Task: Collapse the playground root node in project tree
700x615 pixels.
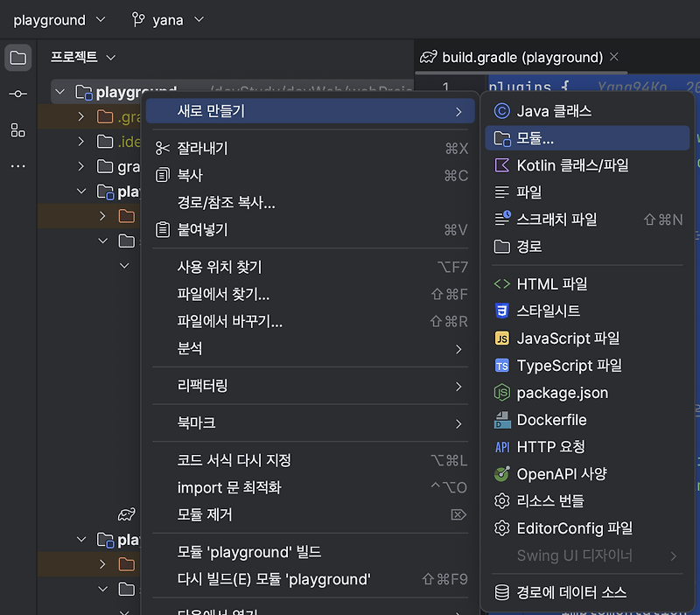Action: click(x=59, y=91)
